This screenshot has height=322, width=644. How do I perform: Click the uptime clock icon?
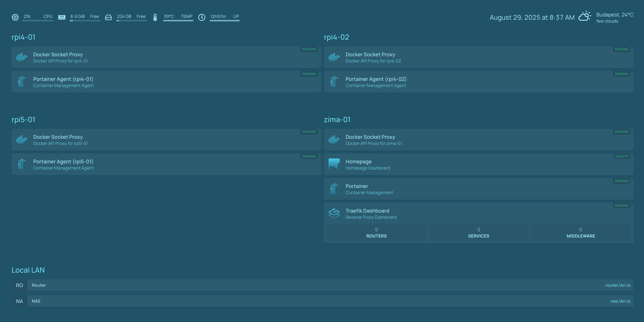click(x=202, y=17)
